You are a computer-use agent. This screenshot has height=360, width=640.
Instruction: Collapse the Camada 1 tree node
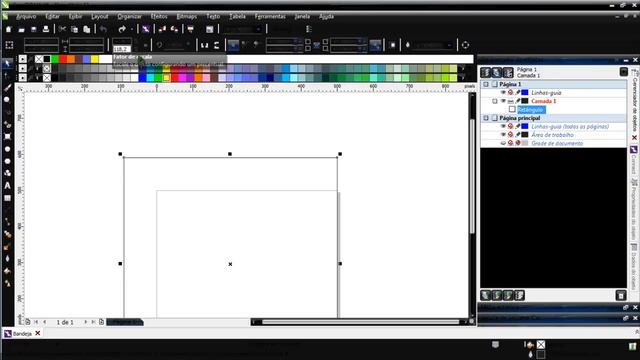point(494,101)
